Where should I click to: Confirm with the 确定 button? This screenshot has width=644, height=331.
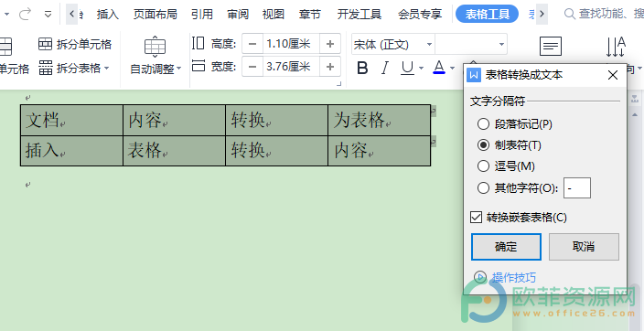coord(506,247)
